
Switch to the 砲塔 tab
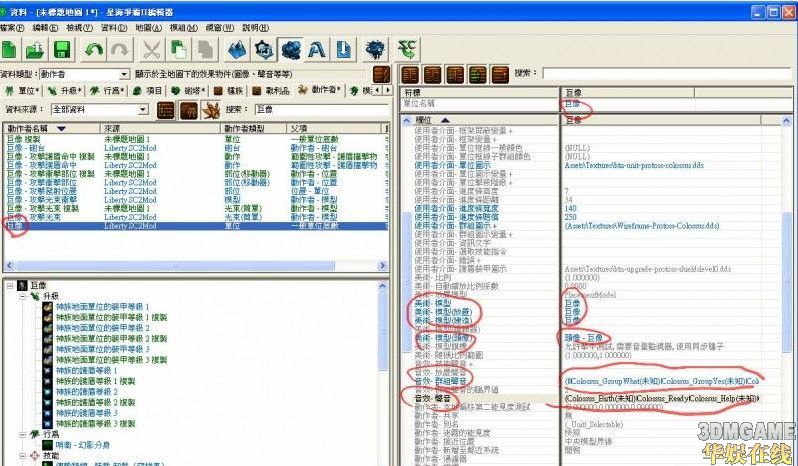click(188, 91)
